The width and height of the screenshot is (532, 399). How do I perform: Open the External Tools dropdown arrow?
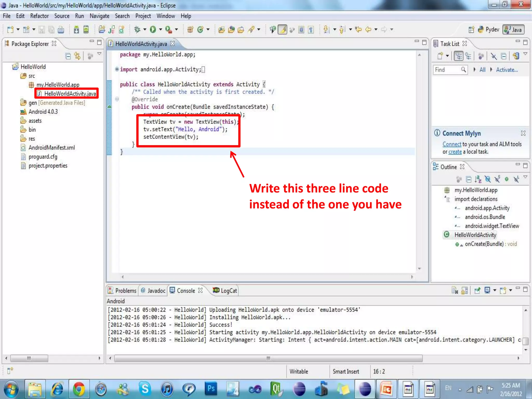pyautogui.click(x=176, y=30)
